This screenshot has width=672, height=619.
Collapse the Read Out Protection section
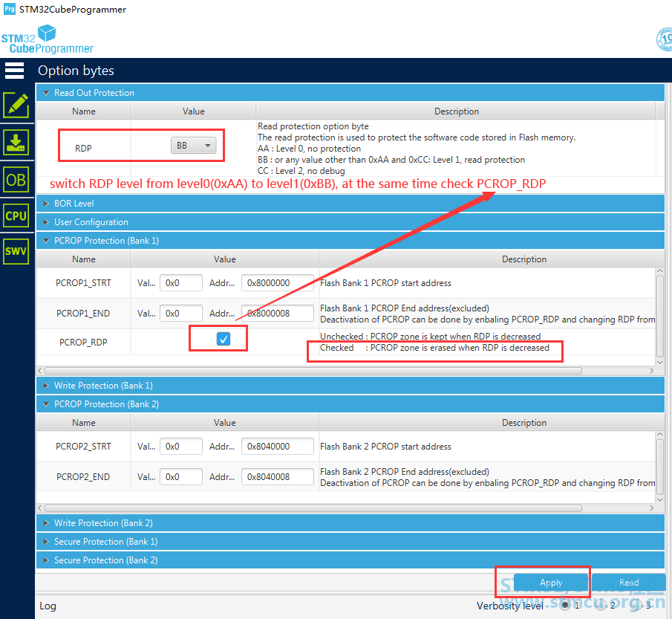(x=350, y=93)
